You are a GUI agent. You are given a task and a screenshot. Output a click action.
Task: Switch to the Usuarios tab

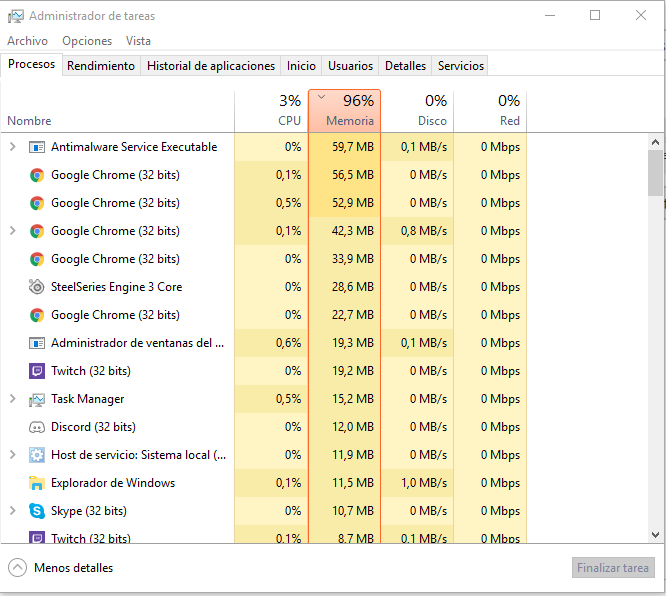(x=350, y=66)
